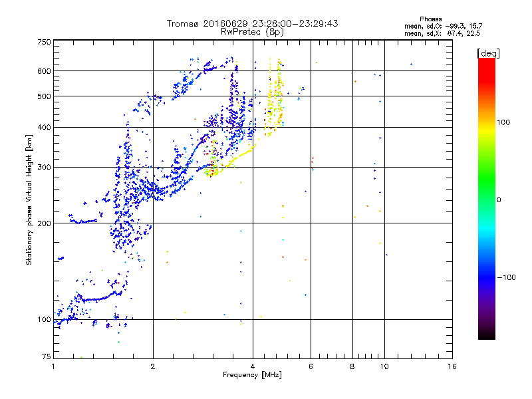This screenshot has height=399, width=532.
Task: Click the colorbar tick label '-100'
Action: pos(506,277)
